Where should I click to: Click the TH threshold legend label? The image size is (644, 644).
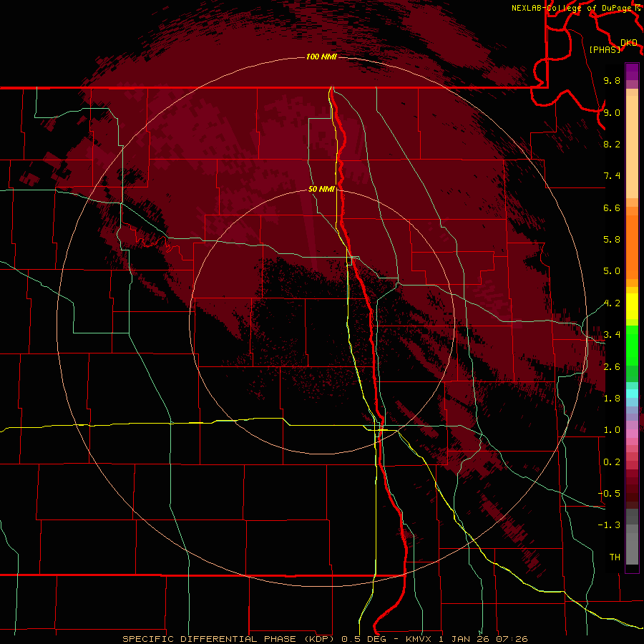(615, 557)
